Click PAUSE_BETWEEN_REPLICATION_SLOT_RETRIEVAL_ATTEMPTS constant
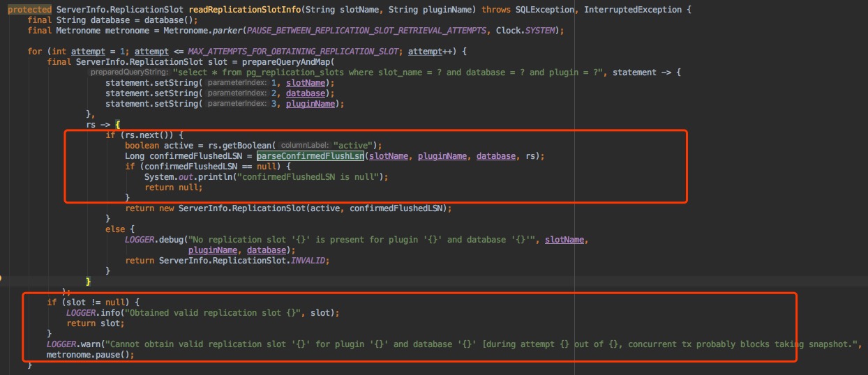Image resolution: width=868 pixels, height=375 pixels. tap(367, 31)
